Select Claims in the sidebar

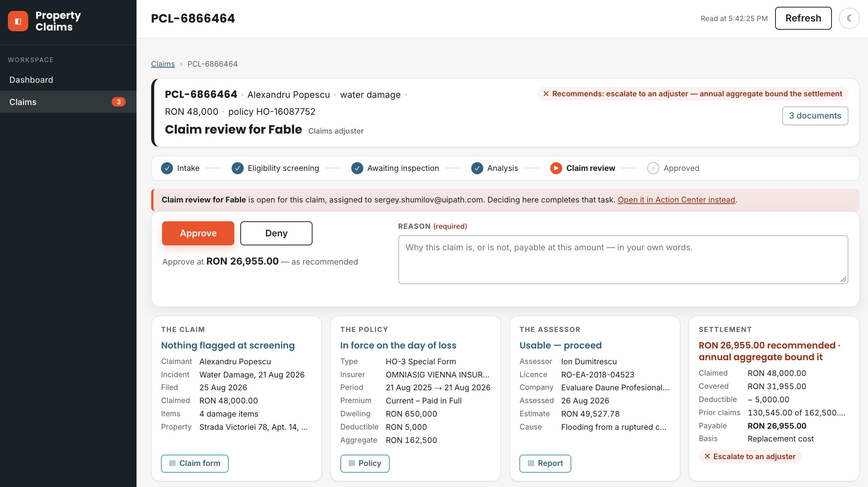pyautogui.click(x=68, y=102)
